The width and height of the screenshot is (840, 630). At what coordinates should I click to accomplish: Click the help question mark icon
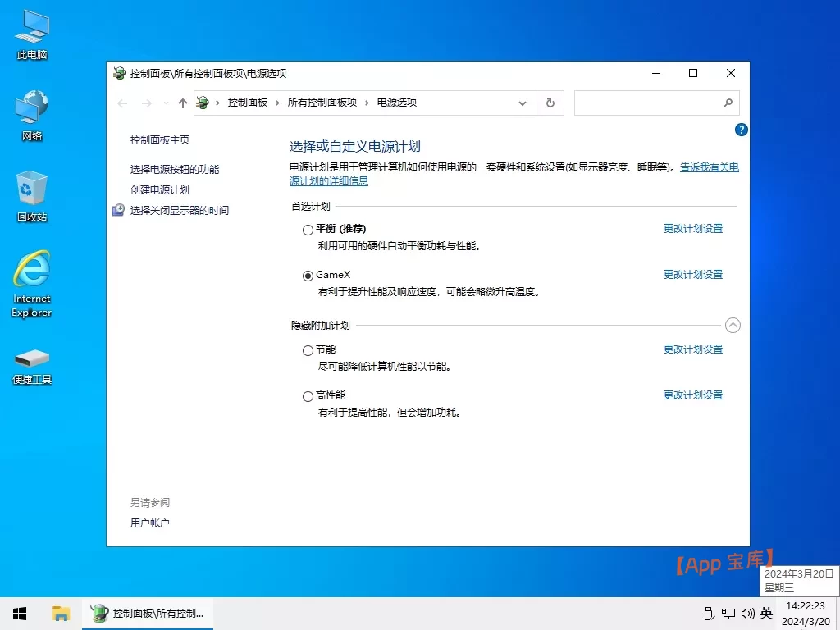(x=741, y=129)
